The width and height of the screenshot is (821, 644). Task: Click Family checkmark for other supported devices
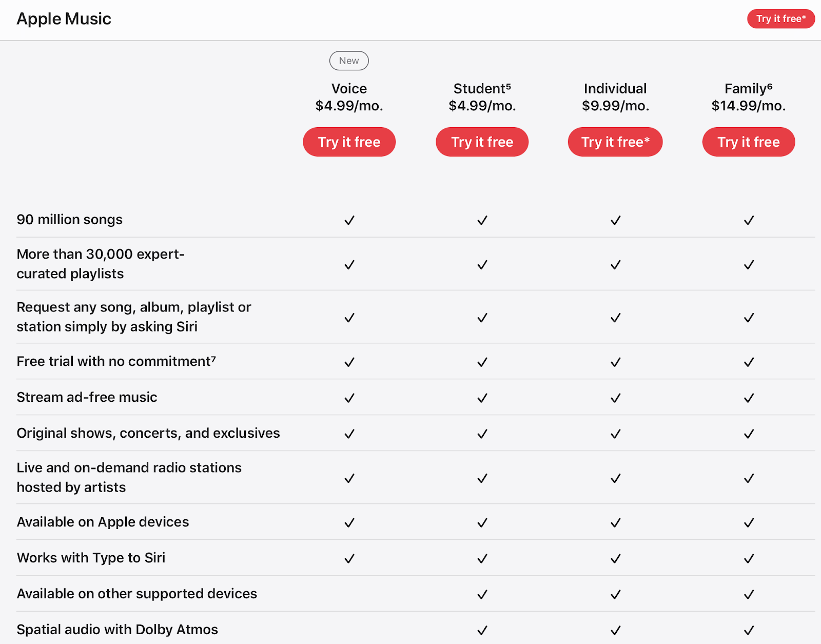[749, 595]
